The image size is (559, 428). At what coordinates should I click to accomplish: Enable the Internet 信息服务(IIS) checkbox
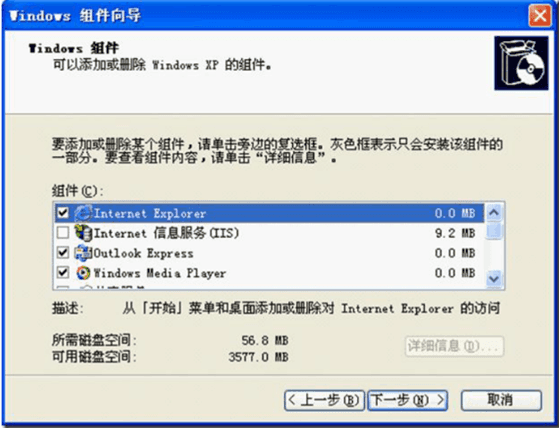coord(63,233)
